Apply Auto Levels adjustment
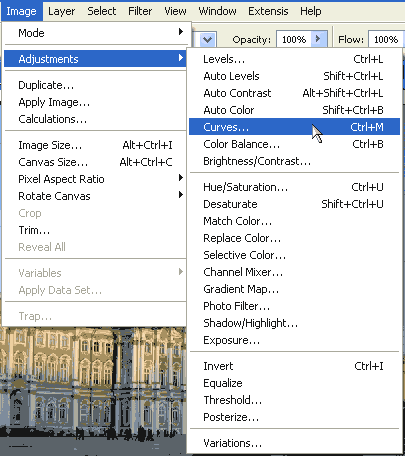The image size is (405, 456). 294,76
